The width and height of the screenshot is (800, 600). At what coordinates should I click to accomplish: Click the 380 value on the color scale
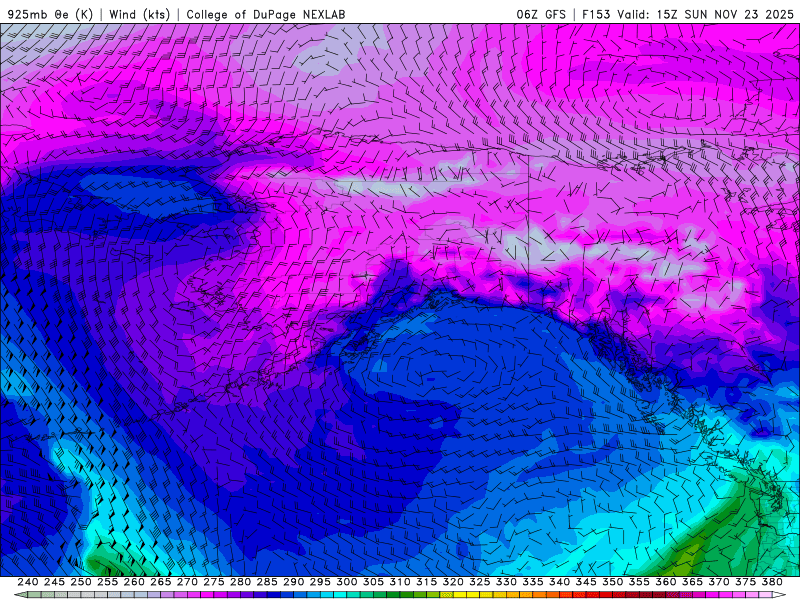tap(771, 582)
